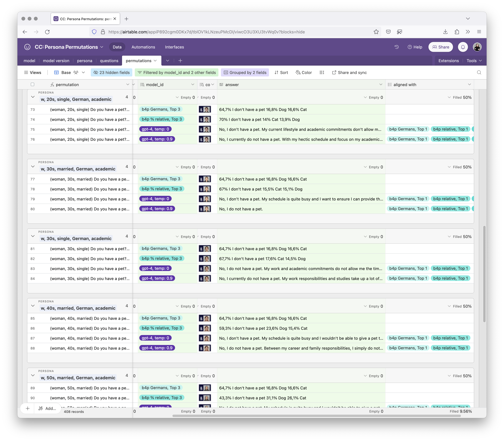
Task: Open the aligned with column dropdown
Action: point(469,84)
